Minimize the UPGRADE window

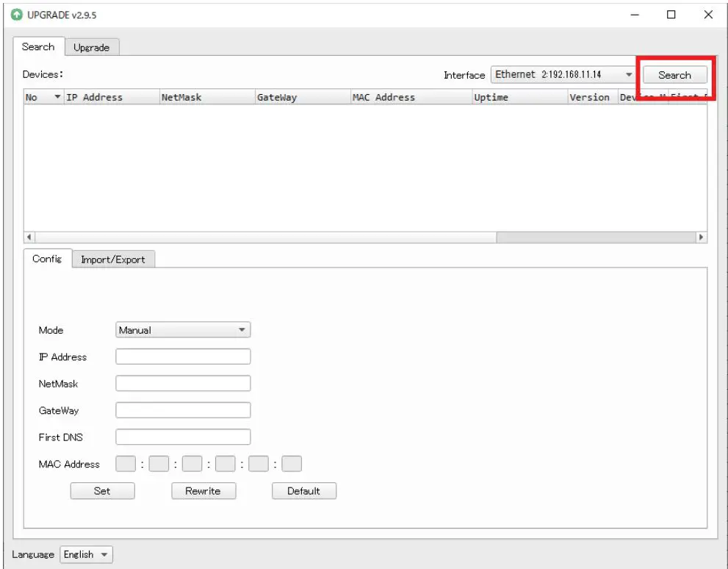(635, 15)
